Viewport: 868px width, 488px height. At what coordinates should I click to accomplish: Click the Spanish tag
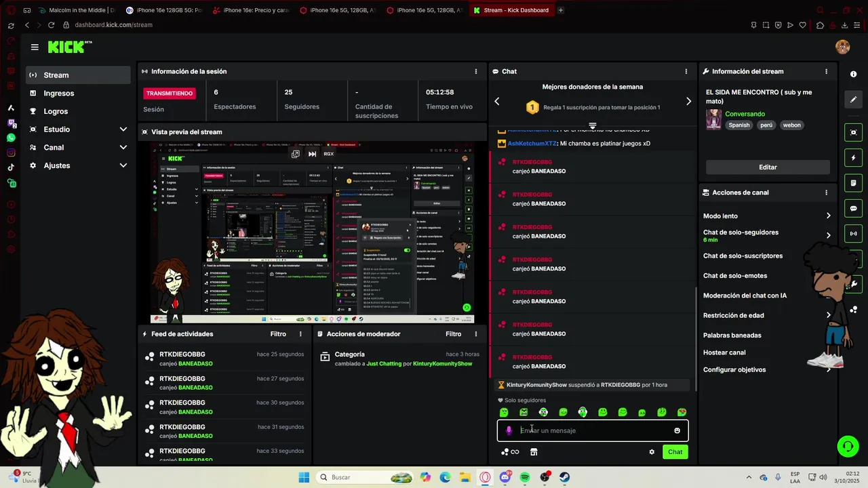click(x=739, y=125)
